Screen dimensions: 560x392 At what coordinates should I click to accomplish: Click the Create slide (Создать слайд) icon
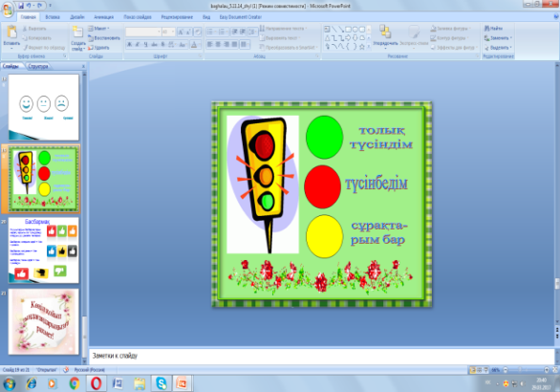click(x=77, y=33)
